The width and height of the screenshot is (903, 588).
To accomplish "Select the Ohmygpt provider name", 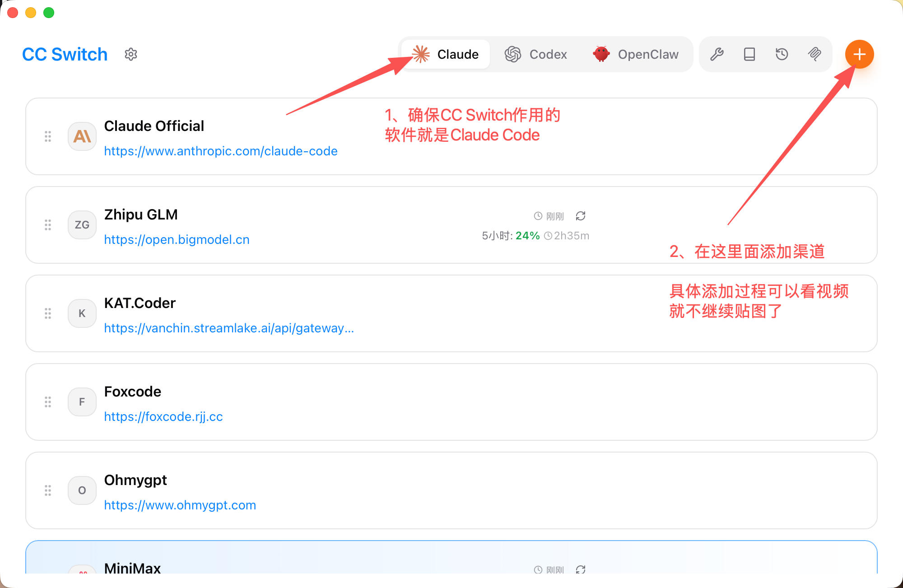I will pyautogui.click(x=135, y=480).
